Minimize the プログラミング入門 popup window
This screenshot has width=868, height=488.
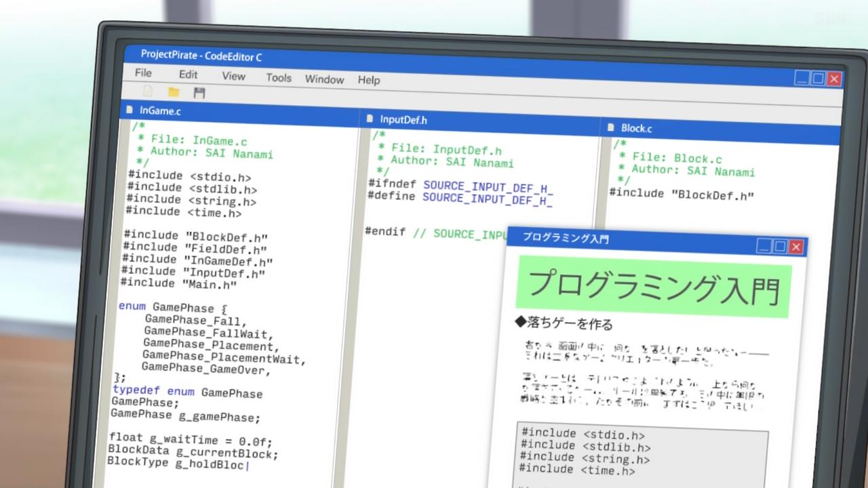pyautogui.click(x=764, y=245)
